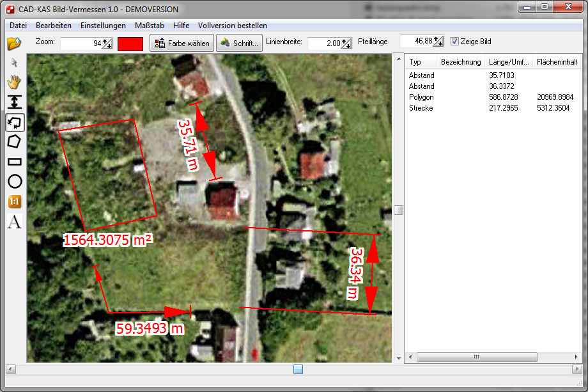The image size is (588, 392).
Task: Select the rectangle measurement tool
Action: 14,162
